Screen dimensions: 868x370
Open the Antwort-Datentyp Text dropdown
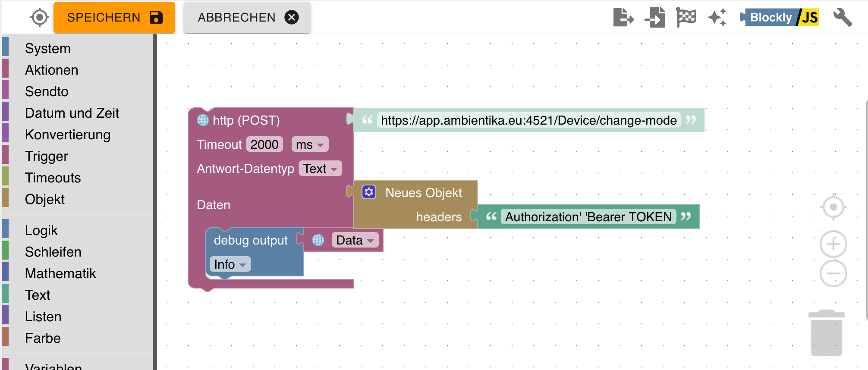320,169
